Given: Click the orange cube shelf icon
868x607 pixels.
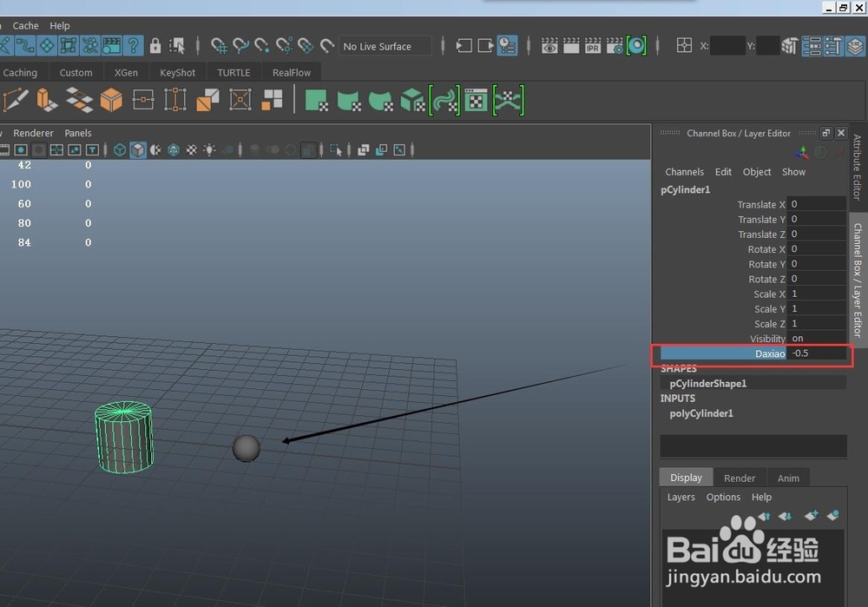Looking at the screenshot, I should [x=111, y=100].
